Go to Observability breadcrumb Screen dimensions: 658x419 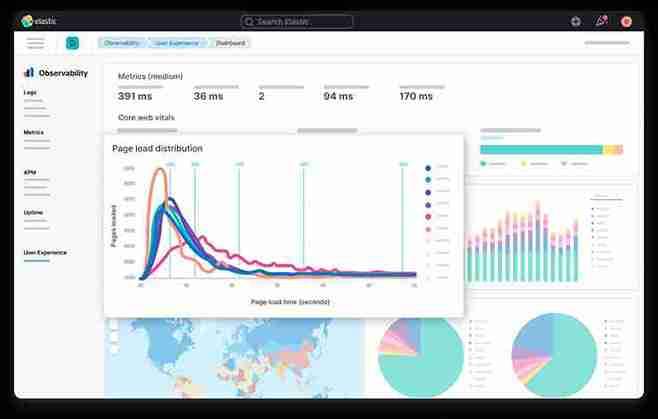pos(122,43)
